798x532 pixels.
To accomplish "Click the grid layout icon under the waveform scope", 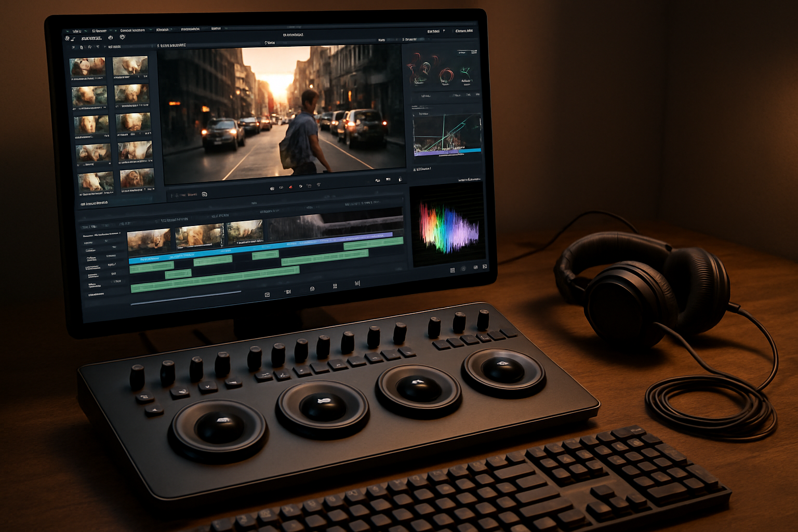I will click(x=453, y=270).
